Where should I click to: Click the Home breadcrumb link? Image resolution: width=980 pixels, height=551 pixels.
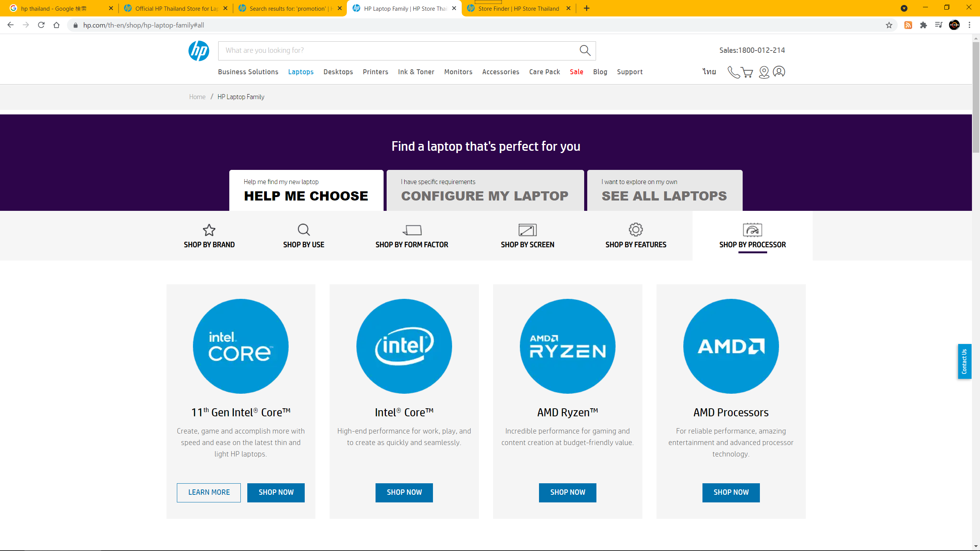click(x=197, y=97)
